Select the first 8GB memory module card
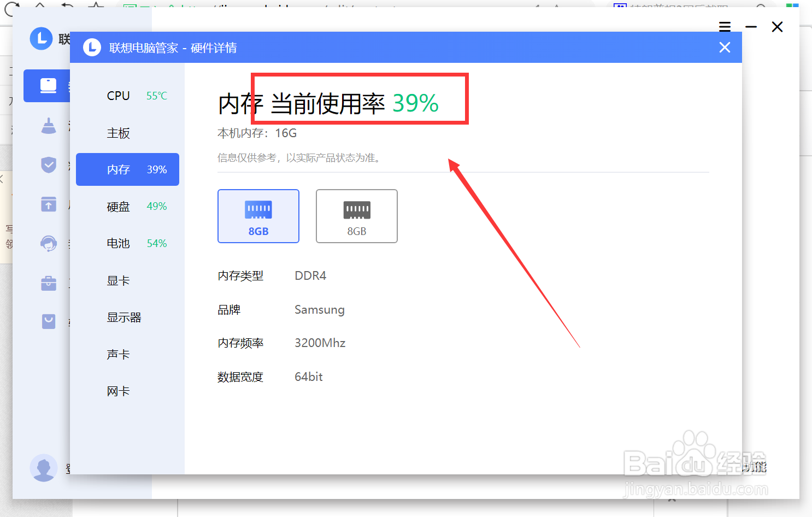 coord(258,216)
